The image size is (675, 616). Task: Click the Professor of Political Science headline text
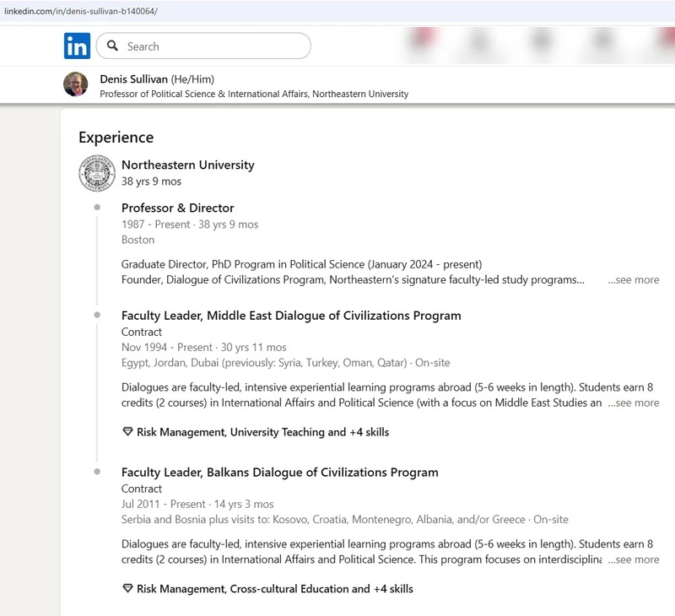click(253, 95)
